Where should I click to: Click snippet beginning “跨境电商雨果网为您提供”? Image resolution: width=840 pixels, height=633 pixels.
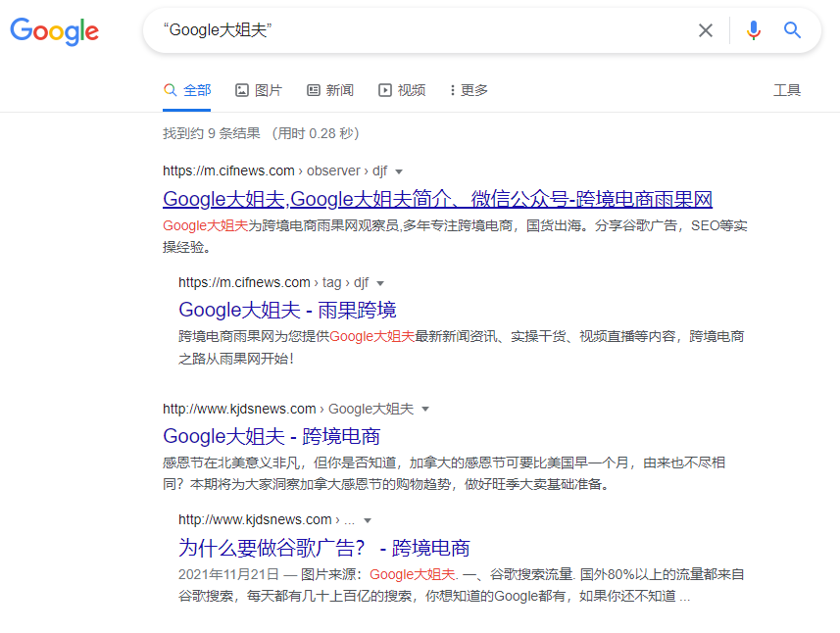[x=462, y=348]
